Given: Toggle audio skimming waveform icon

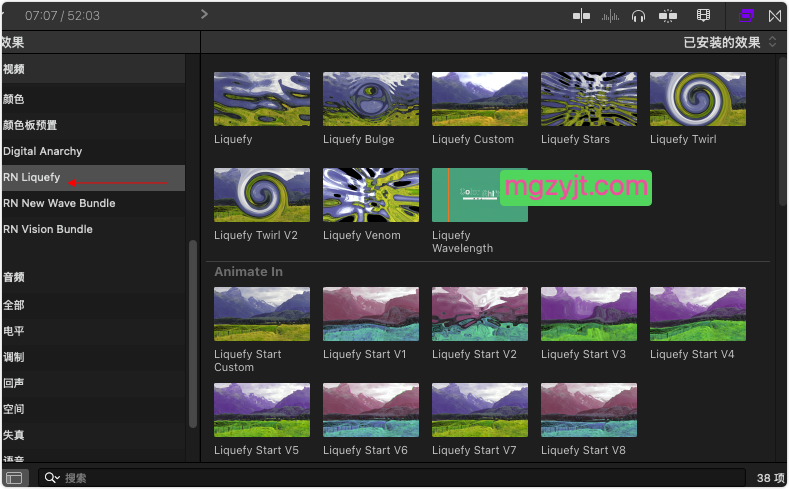Looking at the screenshot, I should (610, 17).
